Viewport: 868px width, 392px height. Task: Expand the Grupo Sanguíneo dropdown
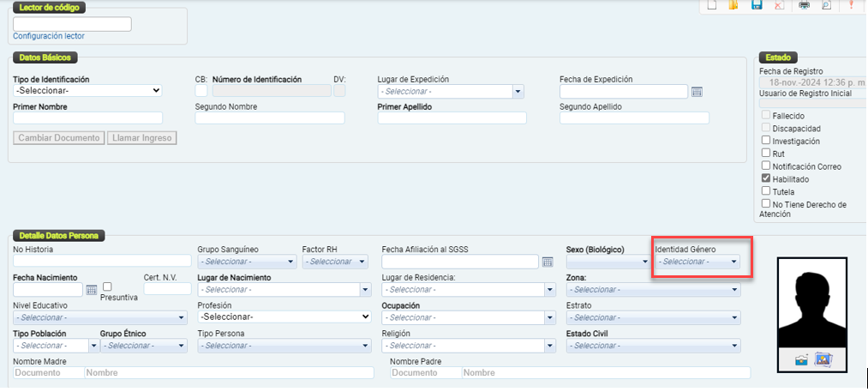point(247,262)
